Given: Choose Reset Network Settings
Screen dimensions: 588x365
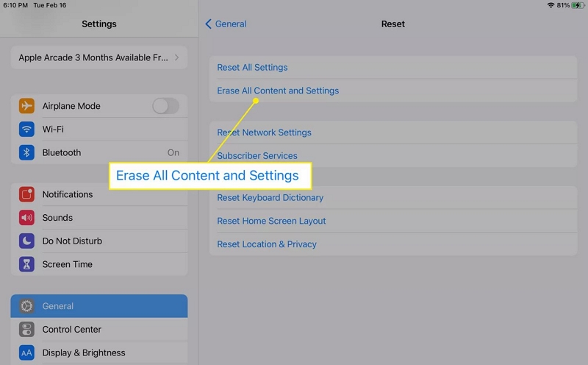Looking at the screenshot, I should pos(393,132).
